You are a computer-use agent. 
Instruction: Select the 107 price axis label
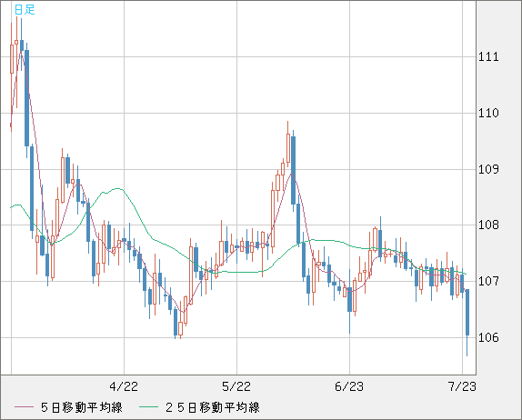click(488, 282)
